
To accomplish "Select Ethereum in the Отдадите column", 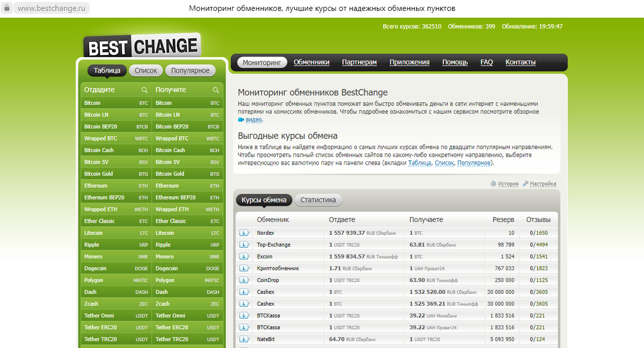I will pos(116,186).
